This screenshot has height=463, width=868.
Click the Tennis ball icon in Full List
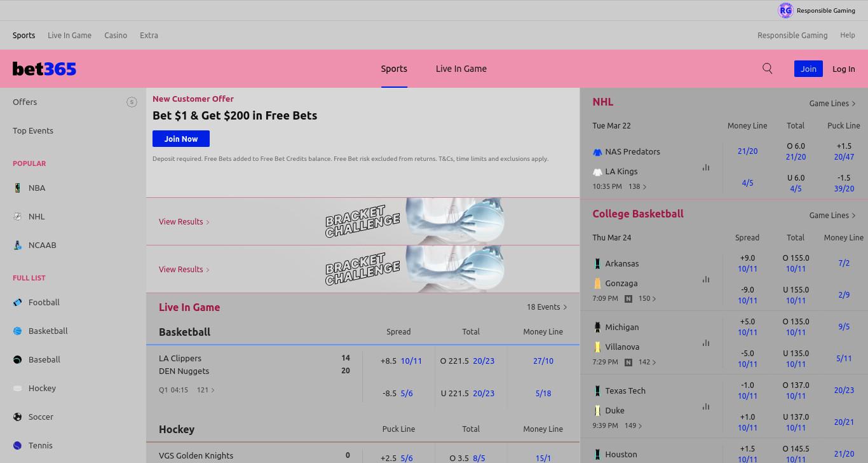pos(18,445)
